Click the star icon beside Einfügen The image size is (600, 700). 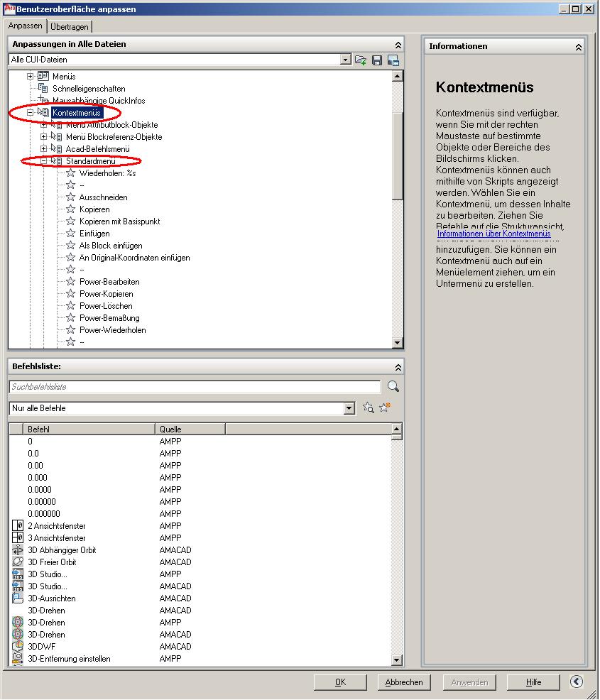tap(70, 233)
